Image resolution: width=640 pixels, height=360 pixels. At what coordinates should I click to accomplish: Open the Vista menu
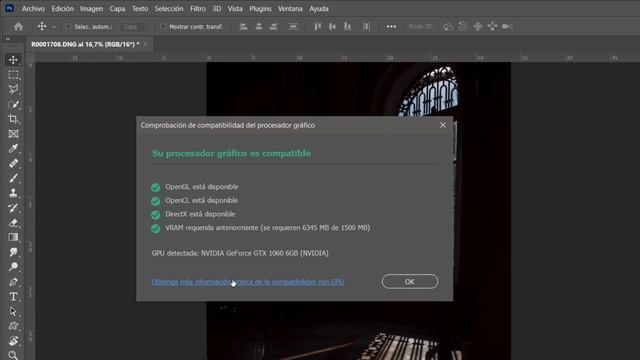235,9
